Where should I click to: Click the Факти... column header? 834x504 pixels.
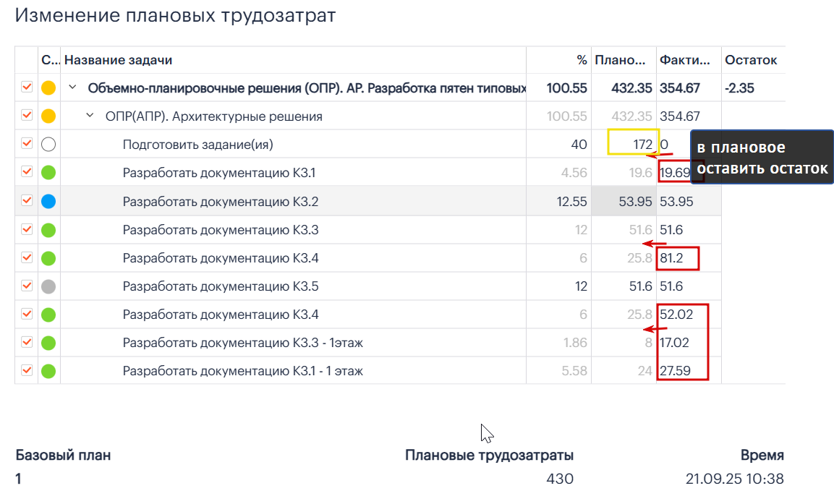[684, 60]
